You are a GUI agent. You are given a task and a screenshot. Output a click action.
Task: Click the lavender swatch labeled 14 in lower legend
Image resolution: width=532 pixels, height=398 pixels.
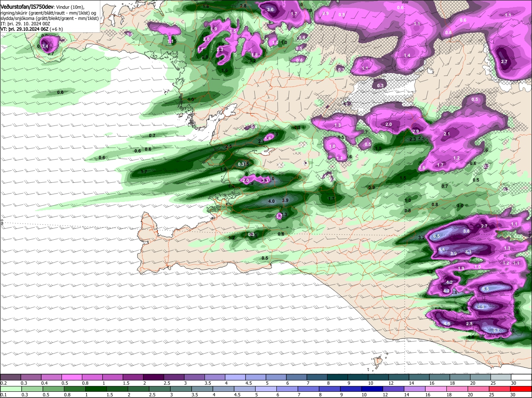[415, 388]
